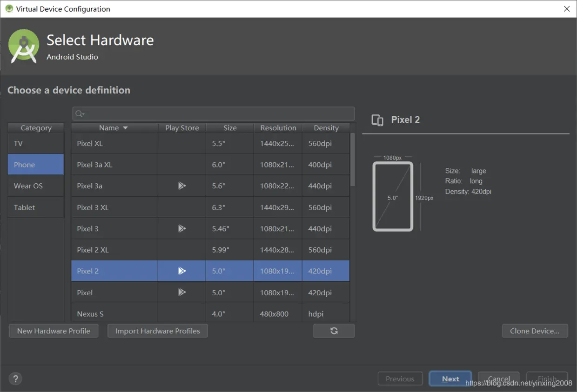The height and width of the screenshot is (392, 577).
Task: Select the Tablet category
Action: pyautogui.click(x=36, y=207)
